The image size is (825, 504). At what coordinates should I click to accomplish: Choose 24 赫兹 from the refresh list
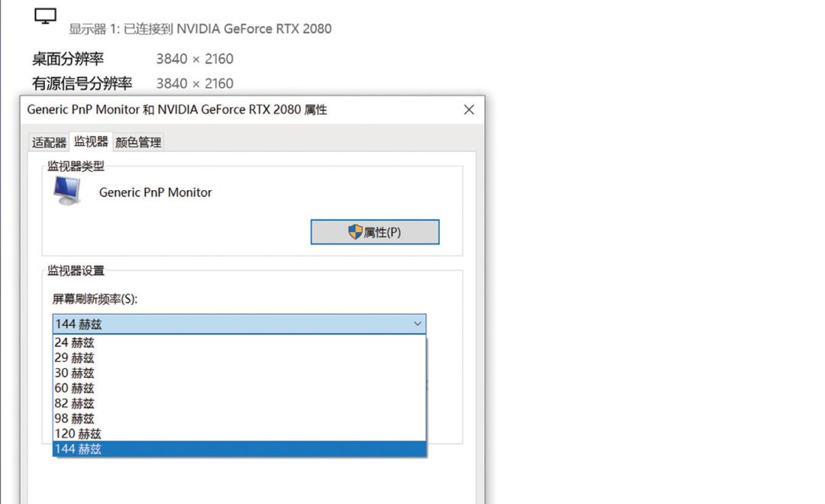[75, 343]
